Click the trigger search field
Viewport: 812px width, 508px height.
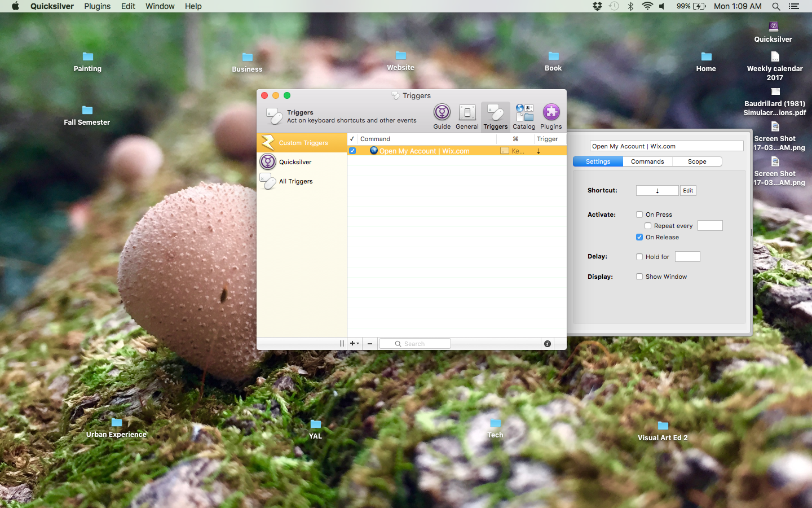[x=415, y=344]
